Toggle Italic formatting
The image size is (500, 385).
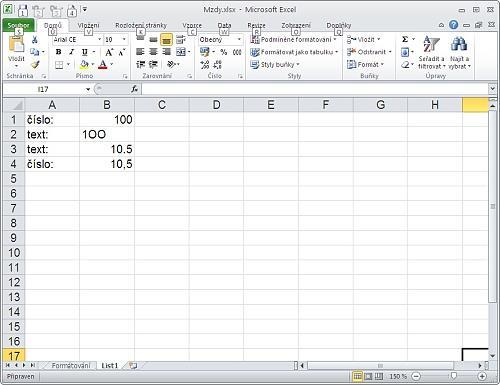71,52
